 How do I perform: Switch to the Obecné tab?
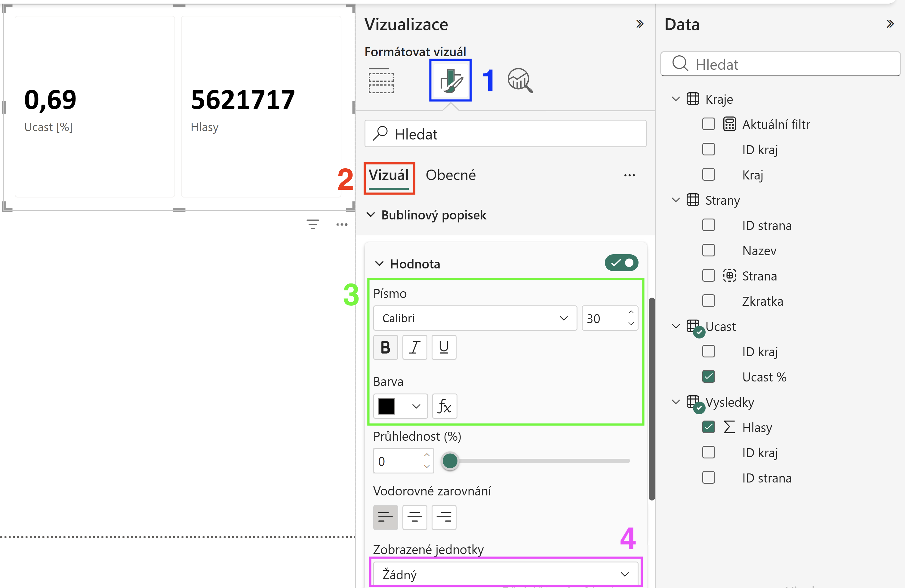[451, 175]
